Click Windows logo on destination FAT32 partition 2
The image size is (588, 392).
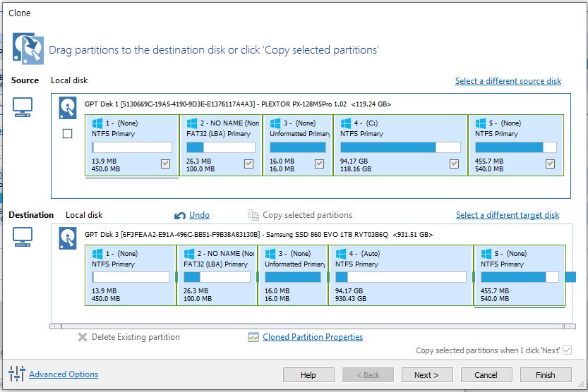(189, 254)
